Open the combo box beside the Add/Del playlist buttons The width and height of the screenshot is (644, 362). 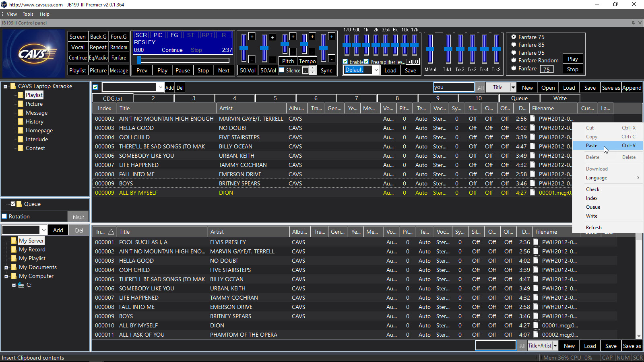pos(160,87)
